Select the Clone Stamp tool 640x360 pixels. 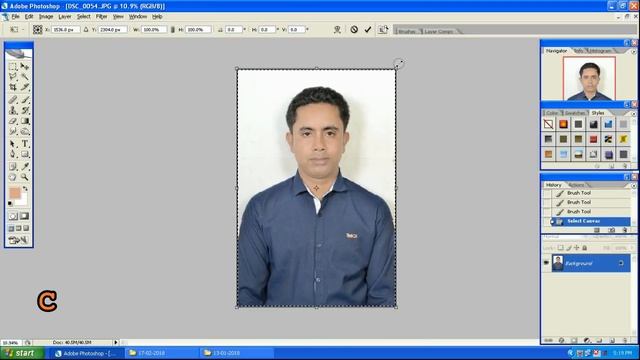click(13, 110)
